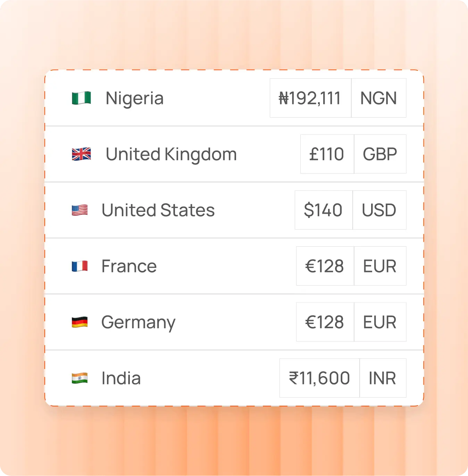The height and width of the screenshot is (476, 468).
Task: Select the Nigeria country label
Action: (x=135, y=98)
